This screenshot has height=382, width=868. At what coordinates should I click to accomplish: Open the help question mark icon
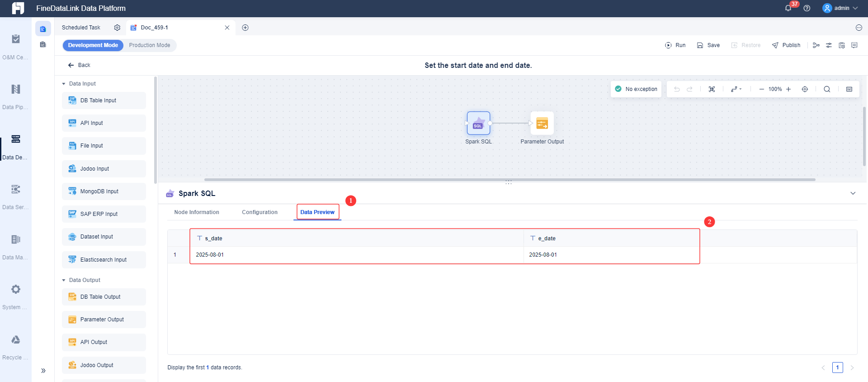coord(807,8)
